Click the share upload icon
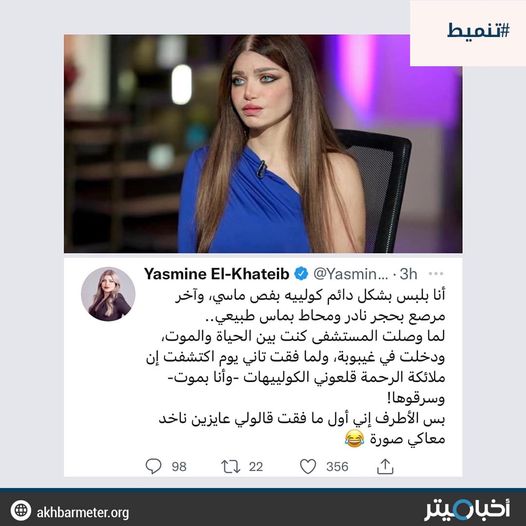Screen dimensions: 526x526 (x=385, y=466)
